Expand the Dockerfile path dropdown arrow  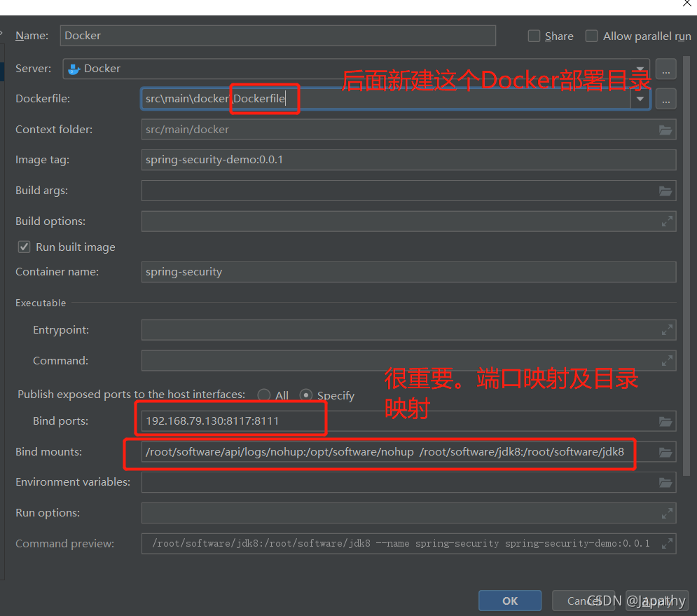640,99
